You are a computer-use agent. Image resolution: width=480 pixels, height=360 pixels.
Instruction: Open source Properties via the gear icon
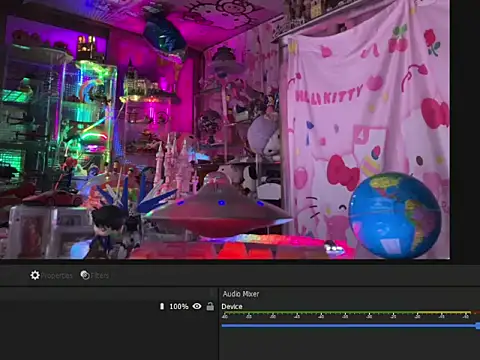tap(35, 275)
